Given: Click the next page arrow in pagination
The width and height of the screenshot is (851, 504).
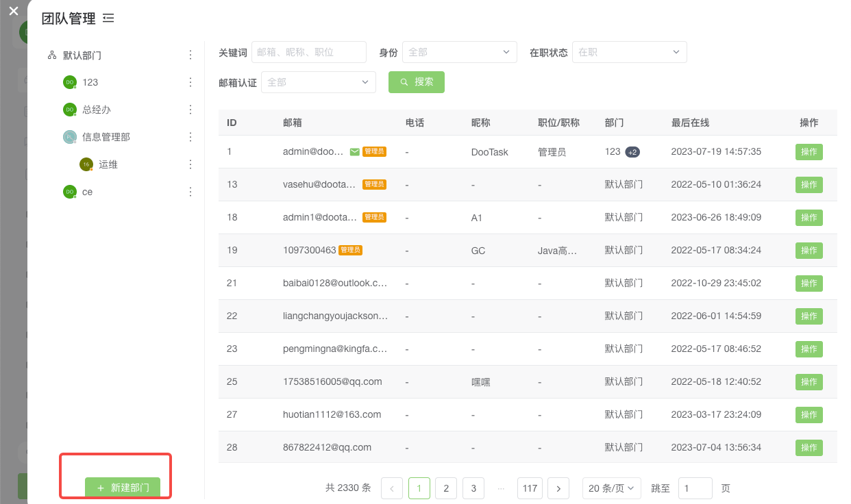Looking at the screenshot, I should pyautogui.click(x=558, y=488).
